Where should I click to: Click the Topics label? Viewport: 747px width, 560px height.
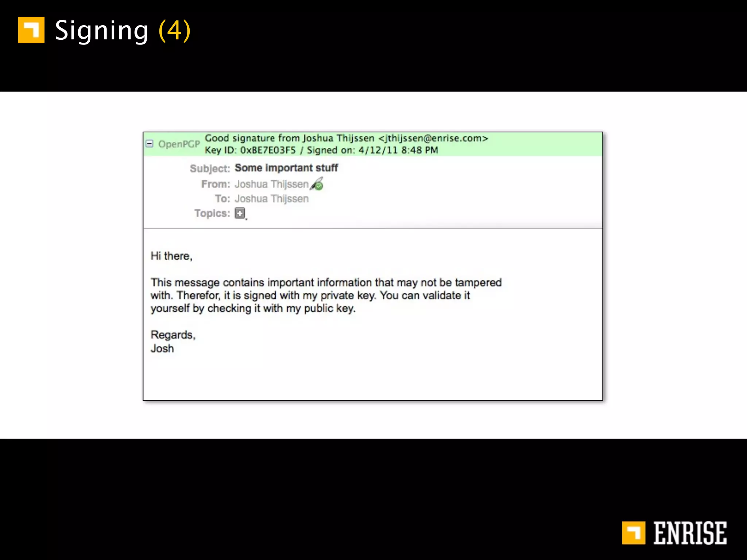click(x=212, y=213)
